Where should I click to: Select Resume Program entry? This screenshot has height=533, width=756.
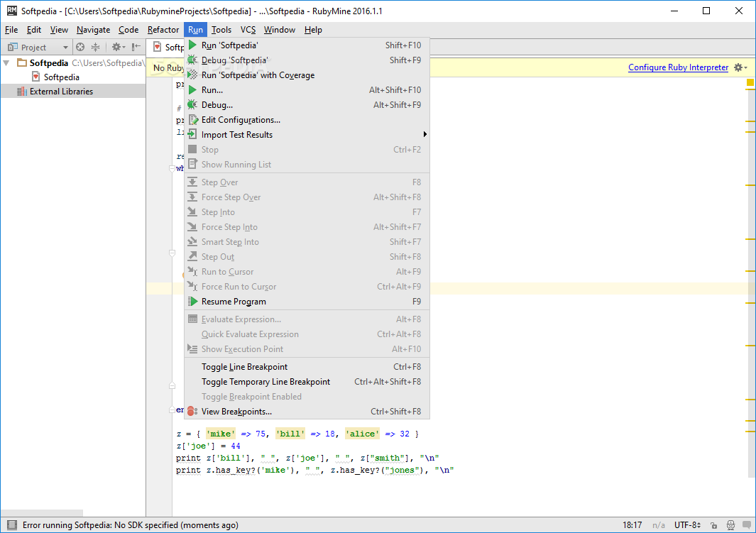point(307,302)
